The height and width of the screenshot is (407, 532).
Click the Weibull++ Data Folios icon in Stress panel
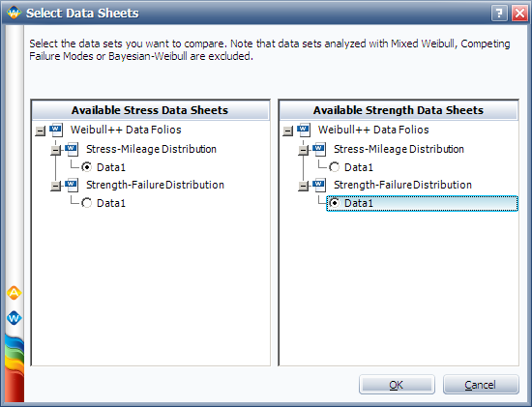pyautogui.click(x=56, y=130)
